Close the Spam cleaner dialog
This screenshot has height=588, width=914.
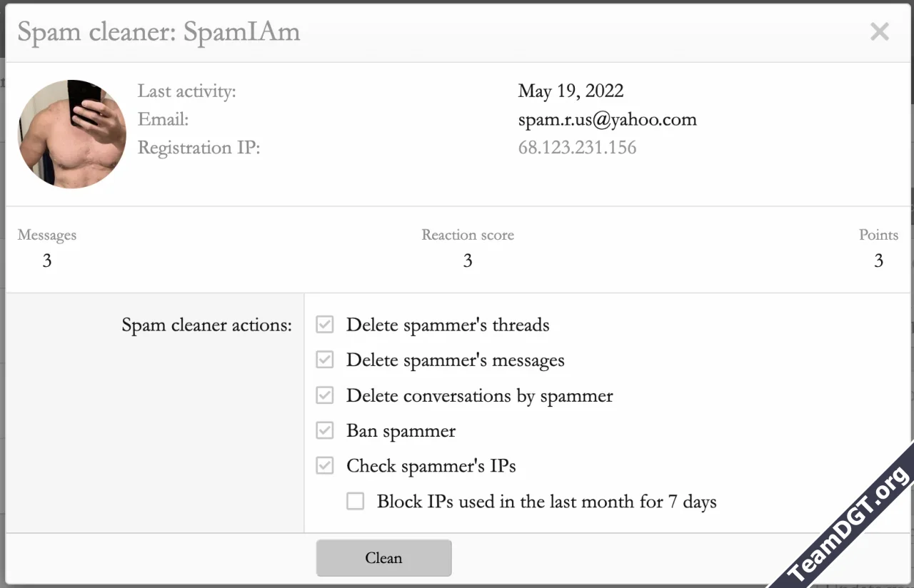point(879,32)
